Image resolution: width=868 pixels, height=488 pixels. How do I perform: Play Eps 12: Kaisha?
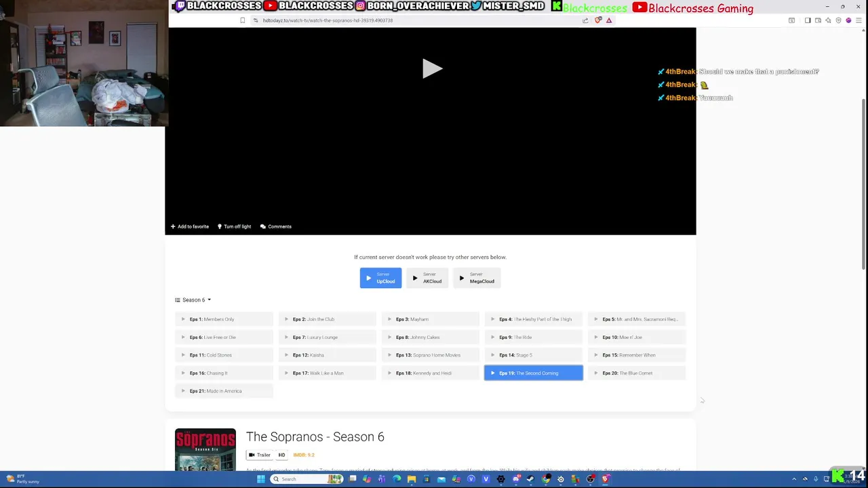click(x=327, y=355)
